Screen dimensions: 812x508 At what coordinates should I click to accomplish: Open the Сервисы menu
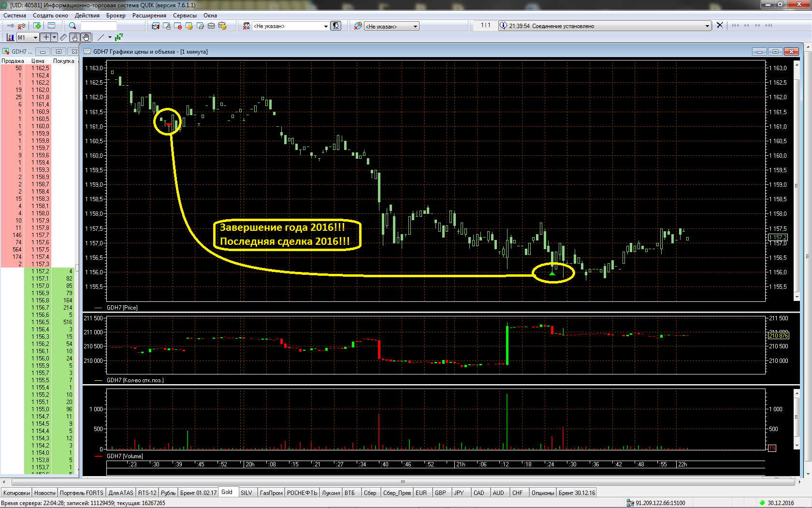point(185,15)
